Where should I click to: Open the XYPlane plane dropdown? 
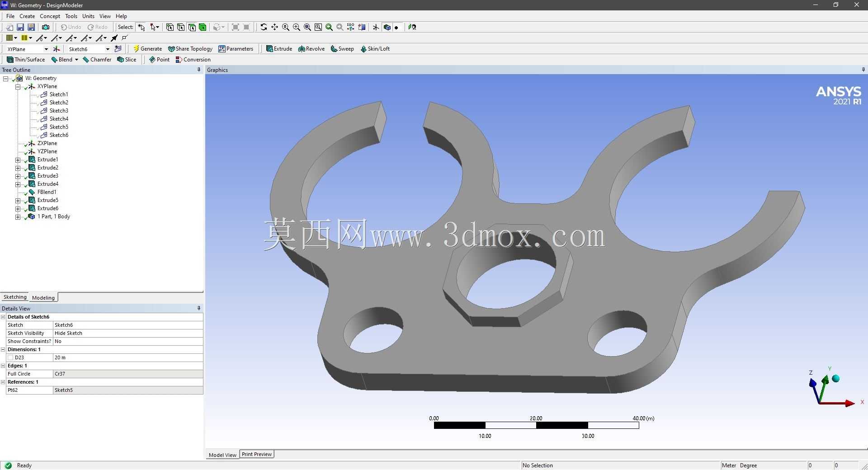pyautogui.click(x=46, y=49)
